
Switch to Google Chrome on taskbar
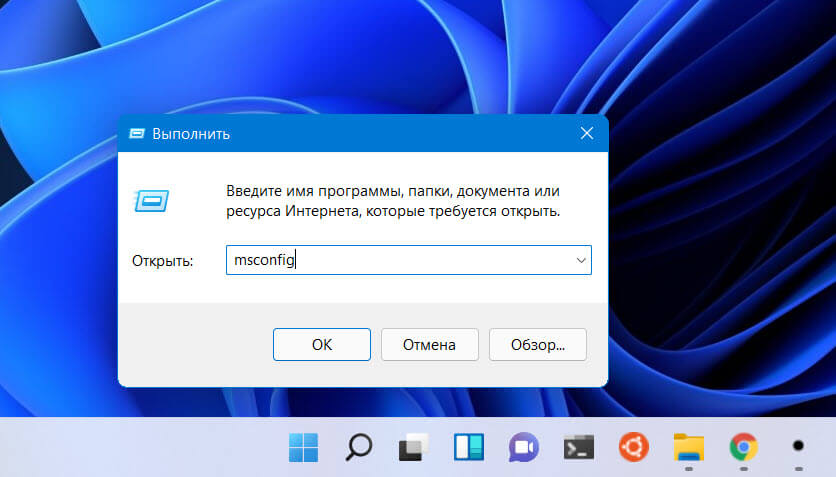(x=744, y=447)
